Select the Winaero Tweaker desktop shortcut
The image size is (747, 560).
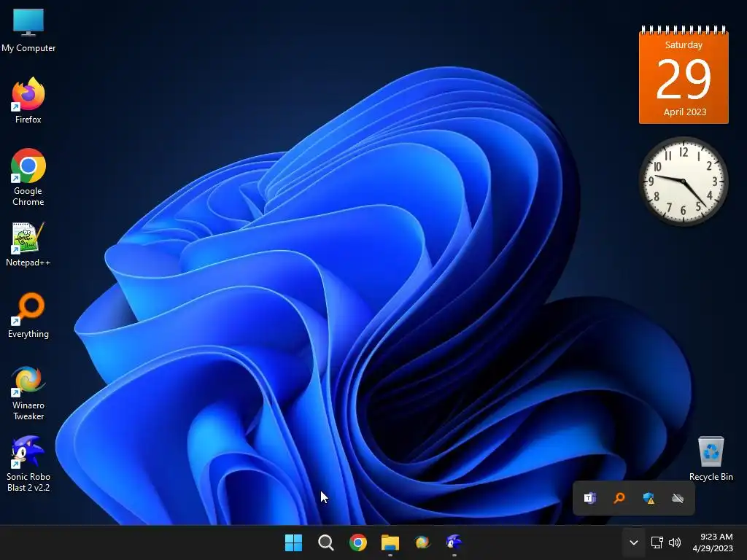pyautogui.click(x=28, y=392)
